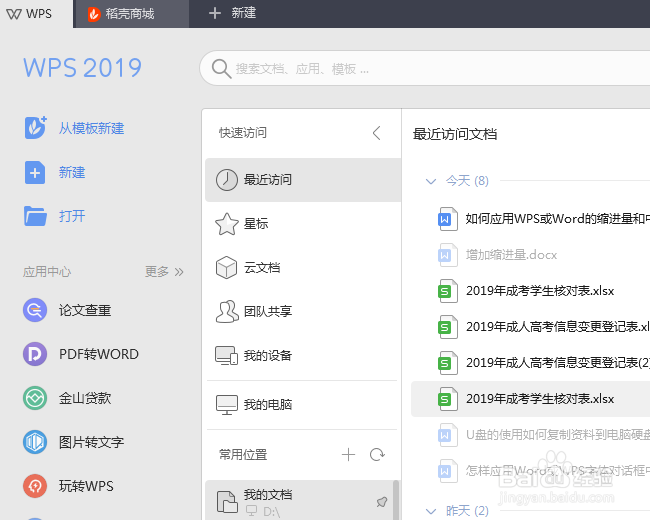Click the 我的文档 folder icon
The image size is (650, 520).
[227, 501]
